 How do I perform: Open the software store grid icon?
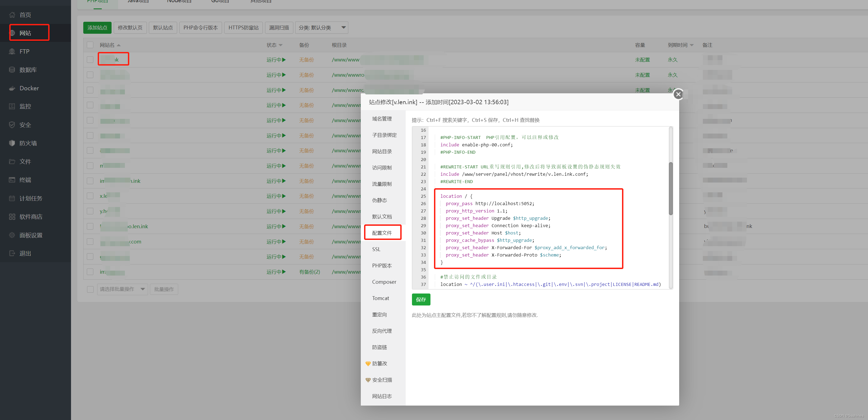pyautogui.click(x=12, y=217)
